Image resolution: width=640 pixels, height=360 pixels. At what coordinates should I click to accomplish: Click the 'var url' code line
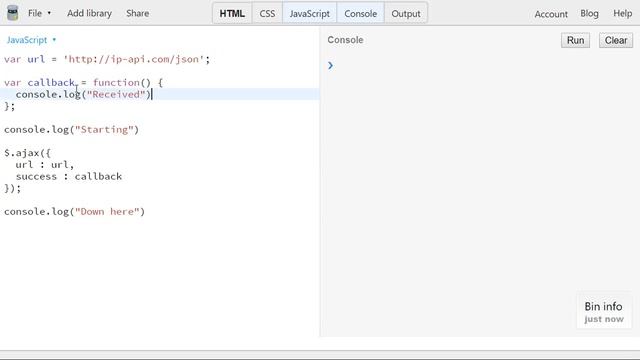click(x=107, y=59)
